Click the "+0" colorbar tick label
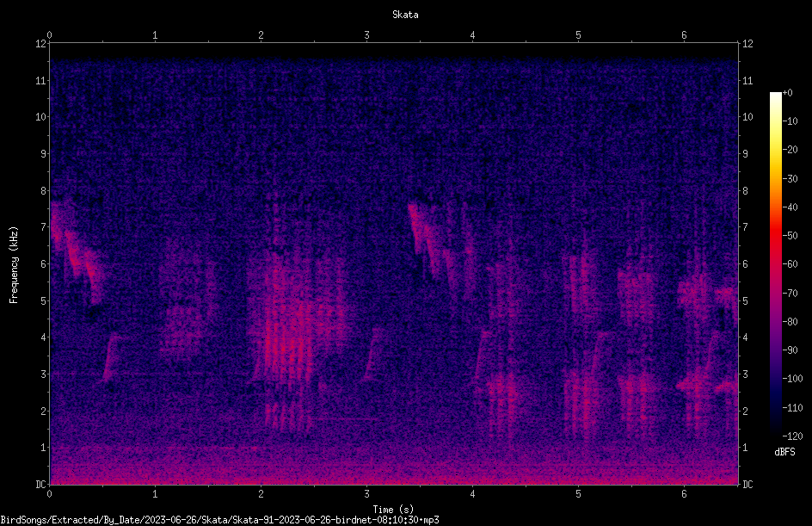This screenshot has width=812, height=526. point(788,93)
